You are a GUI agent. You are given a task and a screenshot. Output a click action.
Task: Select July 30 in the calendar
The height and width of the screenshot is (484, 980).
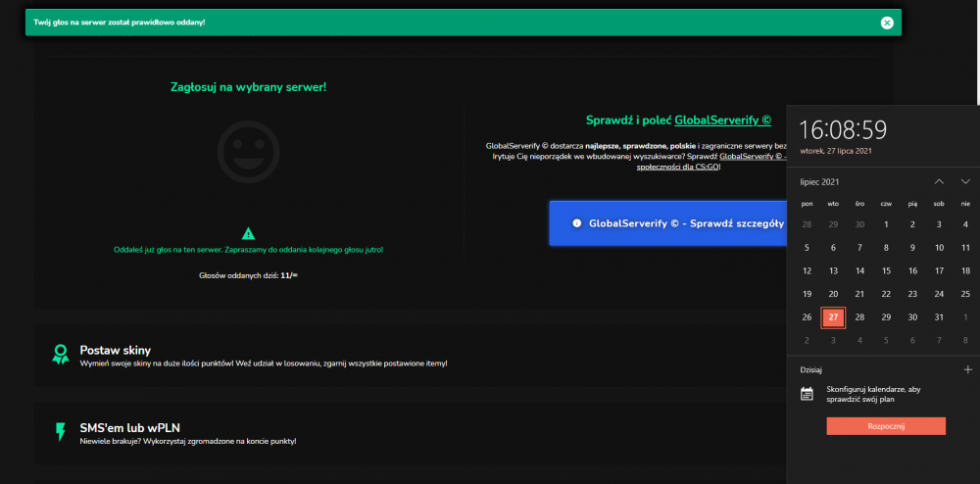point(912,317)
